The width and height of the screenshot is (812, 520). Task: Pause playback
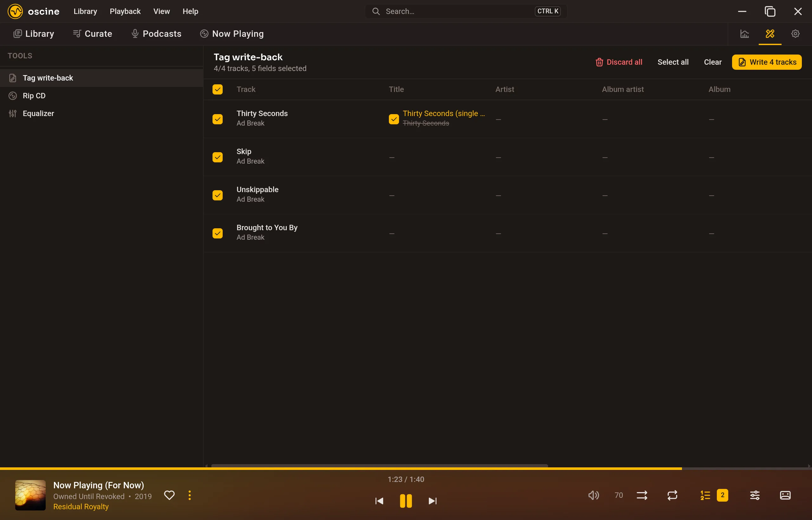click(x=406, y=501)
